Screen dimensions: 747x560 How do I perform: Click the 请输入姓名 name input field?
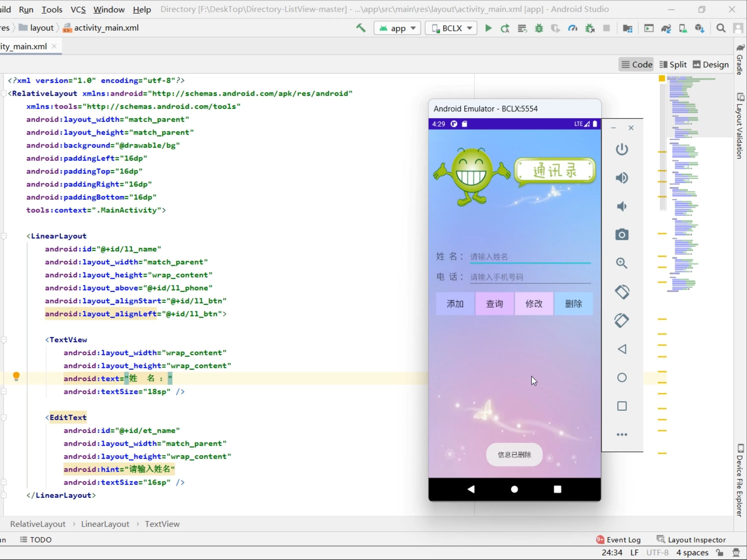tap(530, 257)
